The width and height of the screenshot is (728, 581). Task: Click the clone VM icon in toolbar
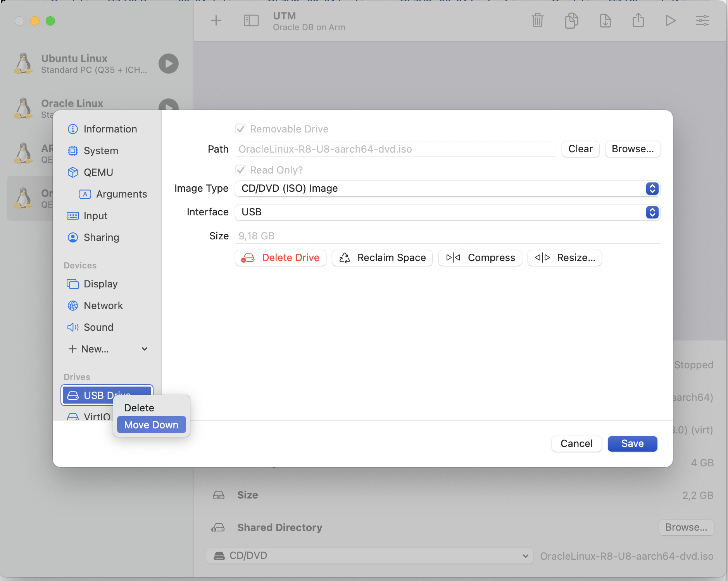click(x=571, y=21)
